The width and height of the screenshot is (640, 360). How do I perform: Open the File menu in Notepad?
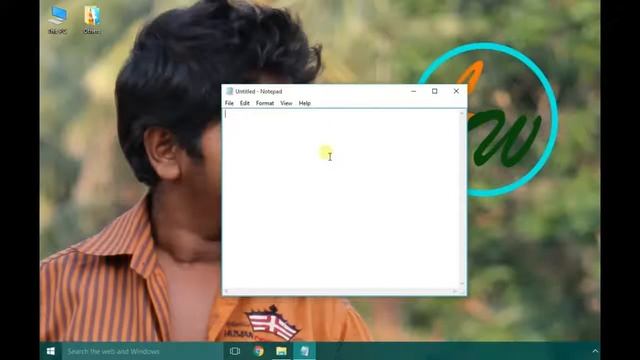229,103
